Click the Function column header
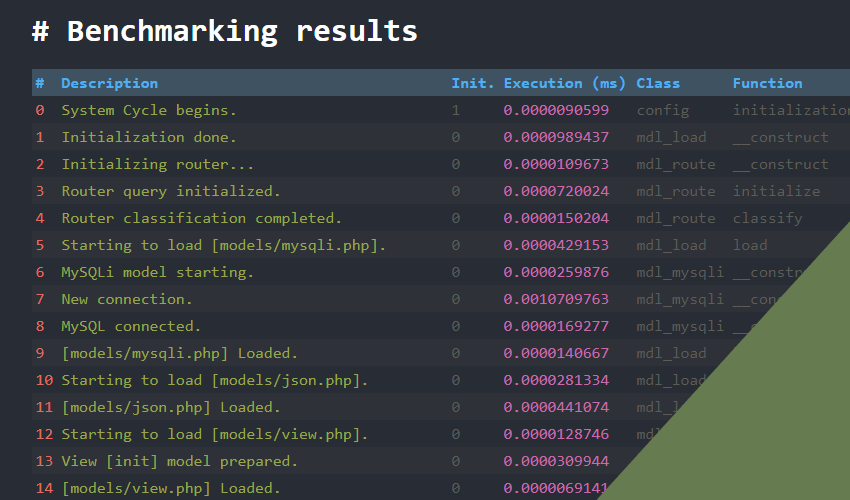This screenshot has width=850, height=500. [x=768, y=83]
